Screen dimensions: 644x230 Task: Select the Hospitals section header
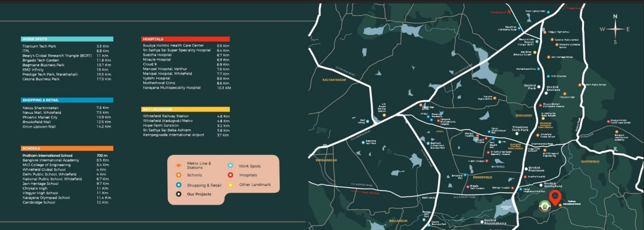186,39
